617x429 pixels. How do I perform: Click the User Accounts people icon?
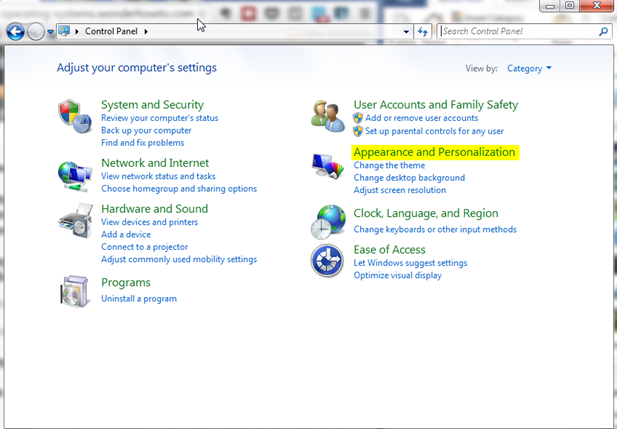tap(328, 116)
